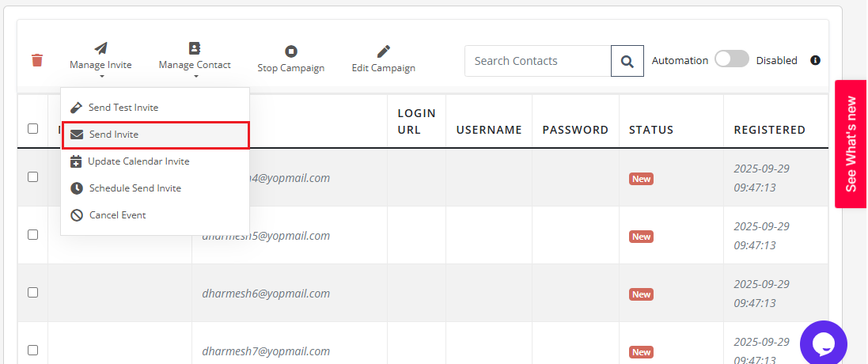Open the chat support bubble
Screen dimensions: 868x364
point(824,343)
